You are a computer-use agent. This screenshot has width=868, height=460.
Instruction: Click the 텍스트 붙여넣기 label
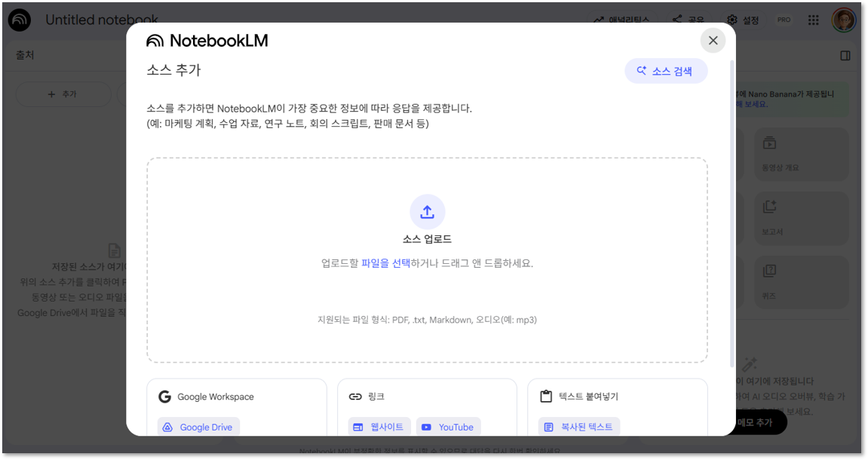[x=588, y=397]
